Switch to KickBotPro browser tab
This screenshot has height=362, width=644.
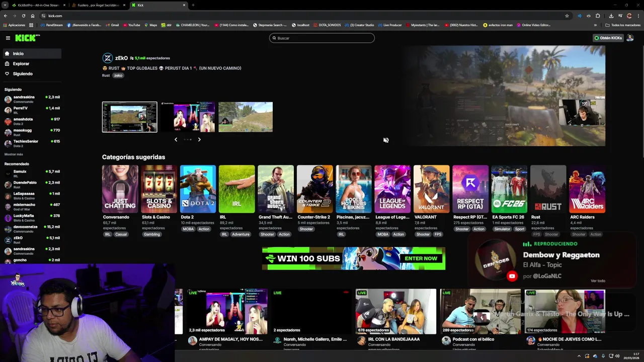(x=38, y=5)
